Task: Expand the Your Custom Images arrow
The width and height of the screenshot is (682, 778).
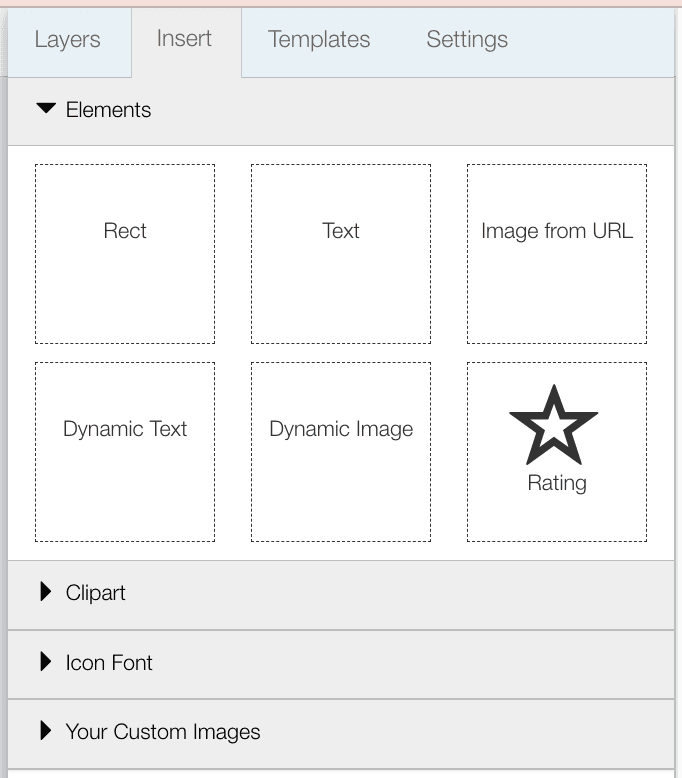Action: [x=45, y=731]
